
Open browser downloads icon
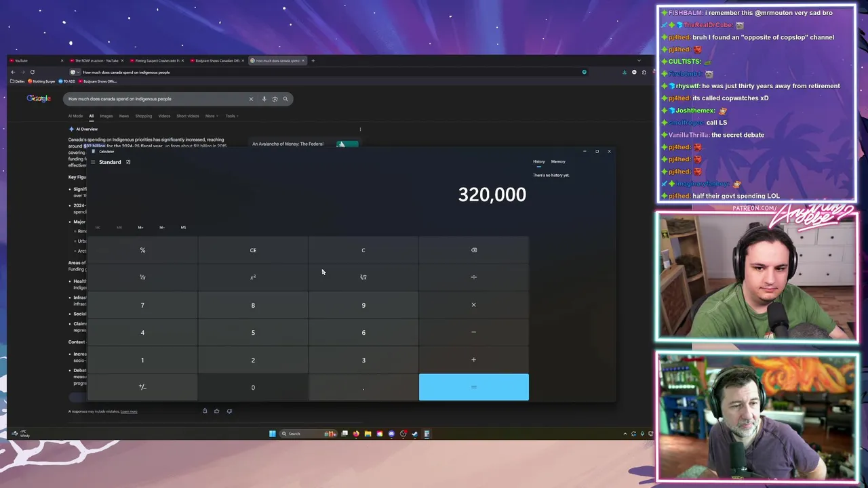(625, 72)
